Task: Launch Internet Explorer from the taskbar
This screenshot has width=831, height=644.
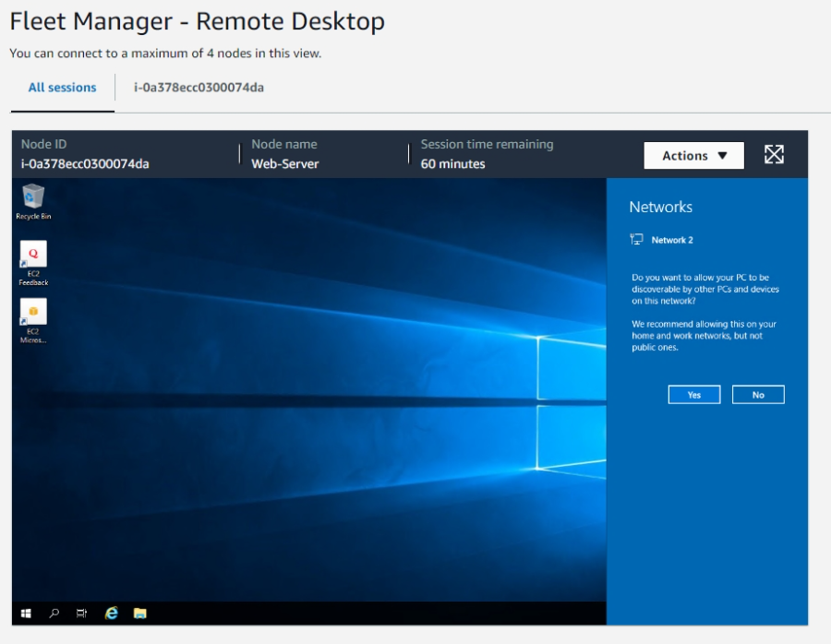Action: [112, 614]
